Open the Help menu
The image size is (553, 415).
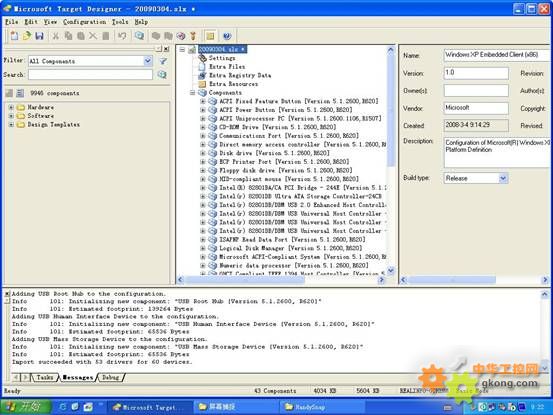click(x=141, y=22)
